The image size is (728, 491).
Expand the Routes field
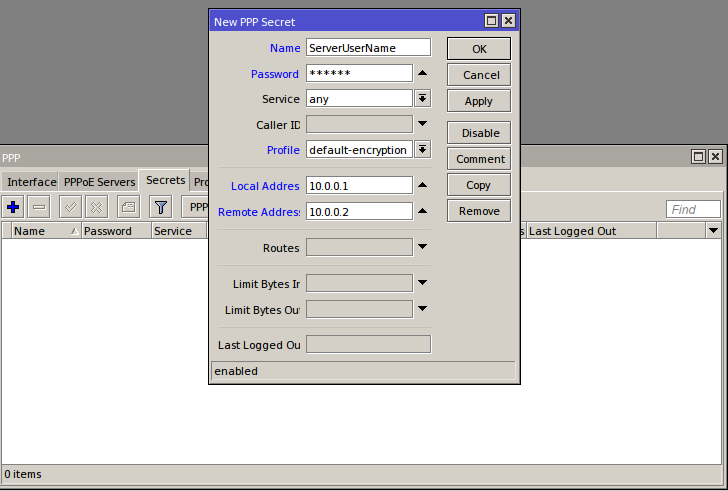[422, 247]
